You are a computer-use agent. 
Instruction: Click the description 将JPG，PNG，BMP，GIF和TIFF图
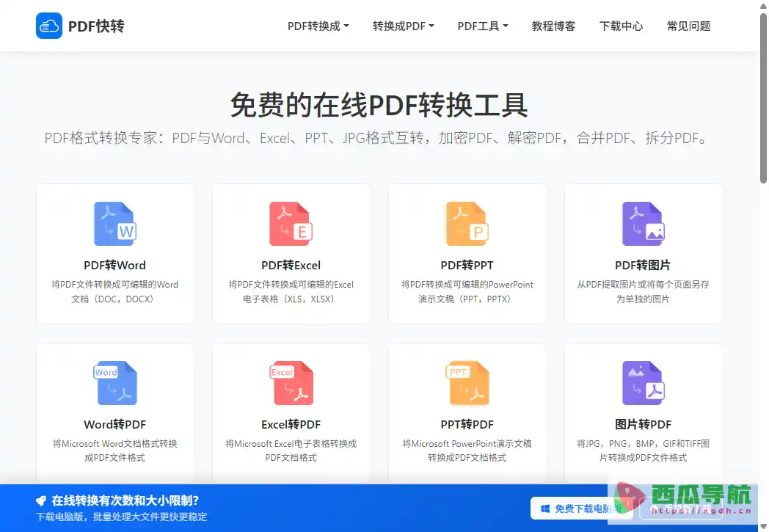tap(643, 444)
